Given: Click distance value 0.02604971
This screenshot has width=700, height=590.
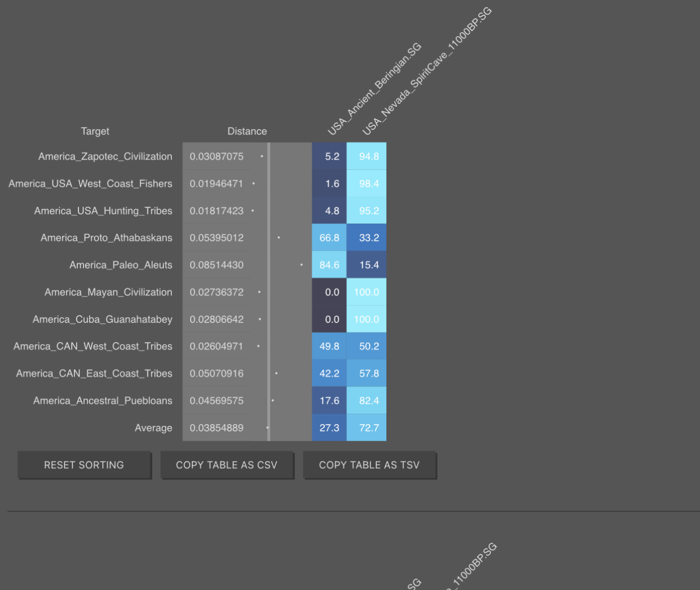Looking at the screenshot, I should [x=217, y=346].
